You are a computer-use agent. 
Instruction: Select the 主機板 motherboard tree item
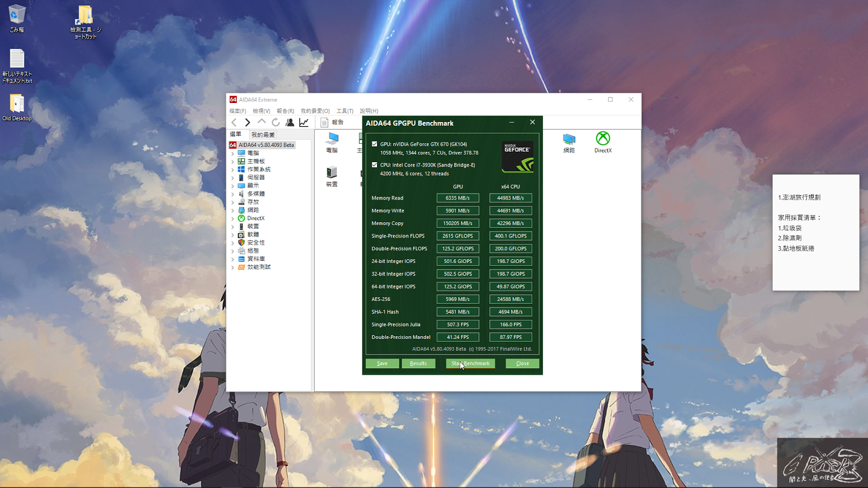pos(256,161)
